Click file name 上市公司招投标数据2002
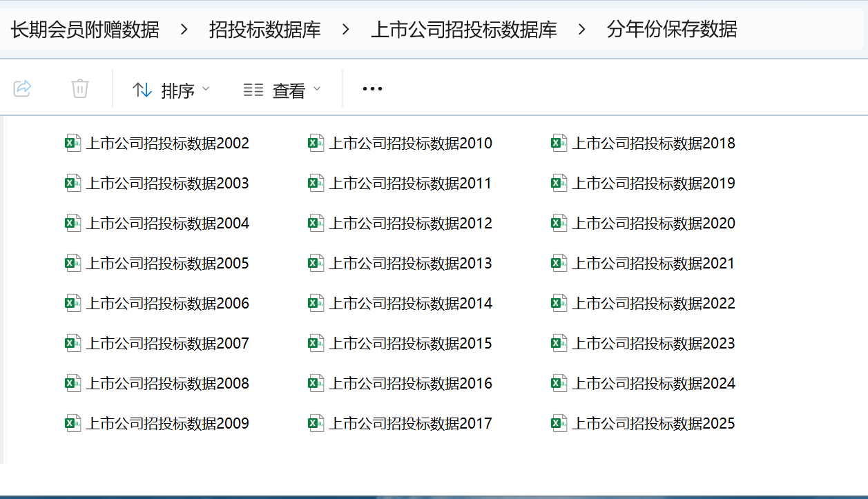The height and width of the screenshot is (499, 868). pos(168,143)
